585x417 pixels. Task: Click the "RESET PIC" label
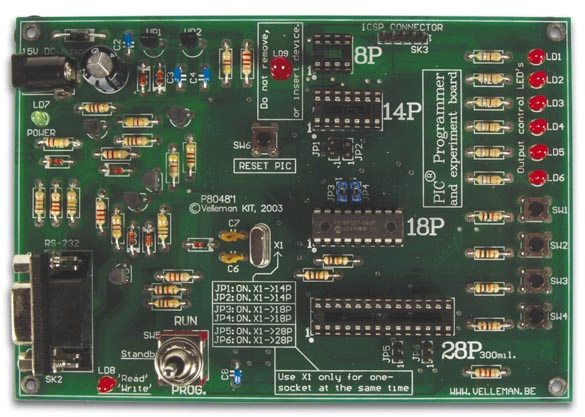pos(265,166)
